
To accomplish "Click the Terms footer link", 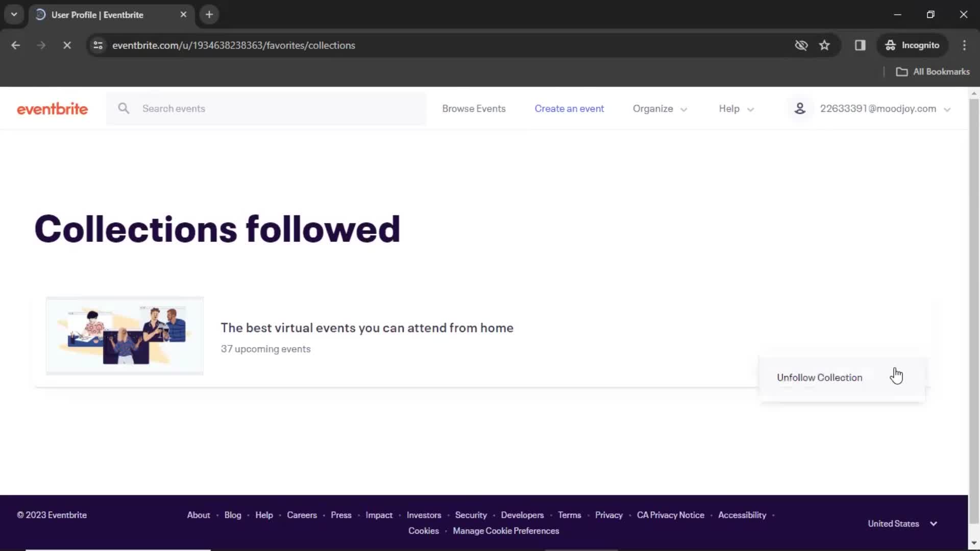I will coord(570,515).
